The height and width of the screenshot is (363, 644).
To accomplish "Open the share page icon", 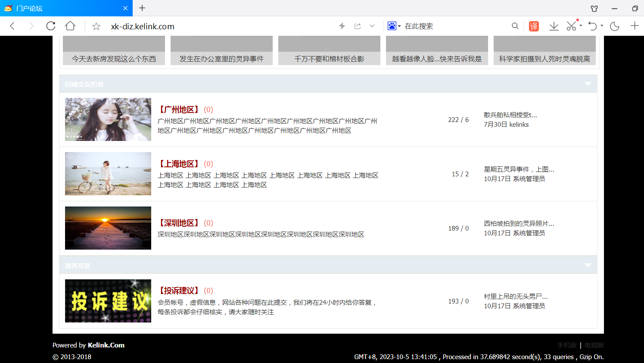I will tap(358, 26).
